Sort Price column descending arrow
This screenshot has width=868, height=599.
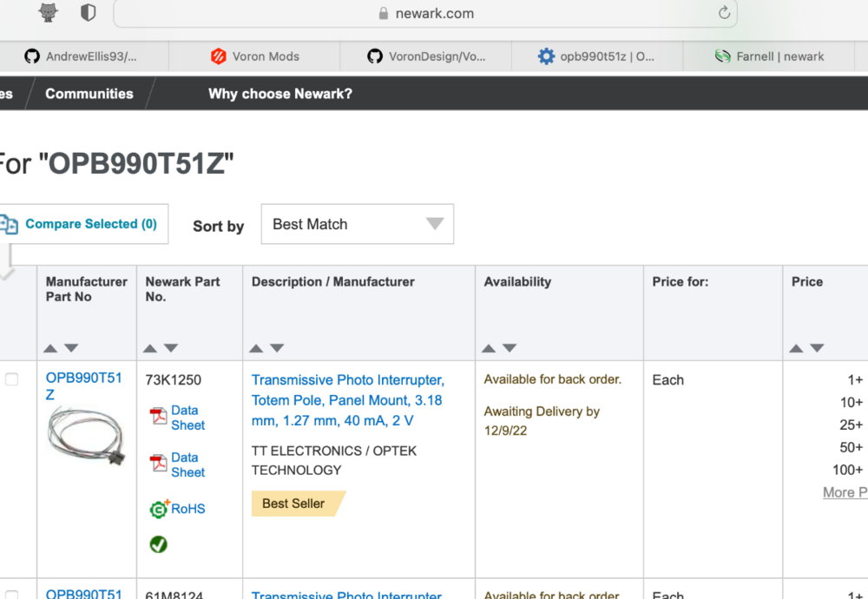[x=817, y=348]
